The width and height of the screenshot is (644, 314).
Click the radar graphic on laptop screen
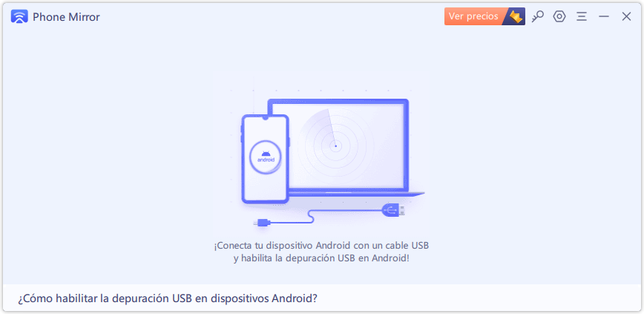335,146
